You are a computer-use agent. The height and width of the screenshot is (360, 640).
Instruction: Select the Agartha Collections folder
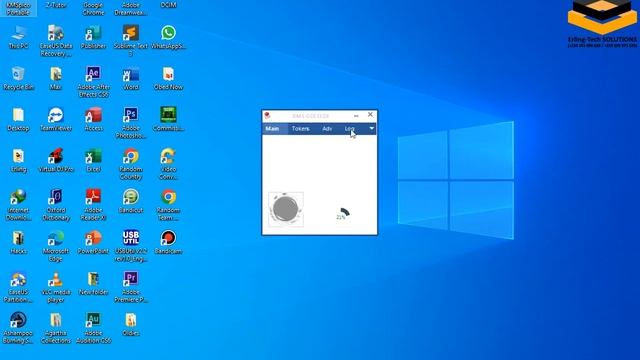click(56, 329)
